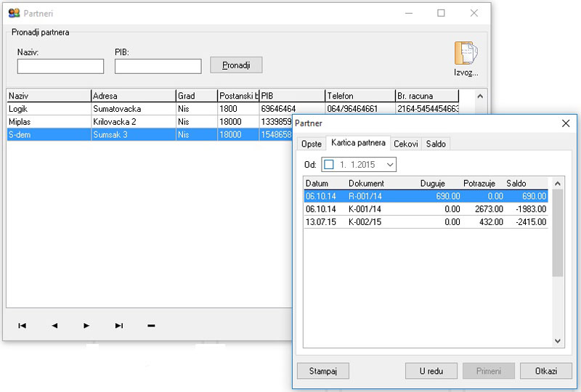Image resolution: width=581 pixels, height=392 pixels.
Task: Click the delete record minus button
Action: click(x=151, y=326)
